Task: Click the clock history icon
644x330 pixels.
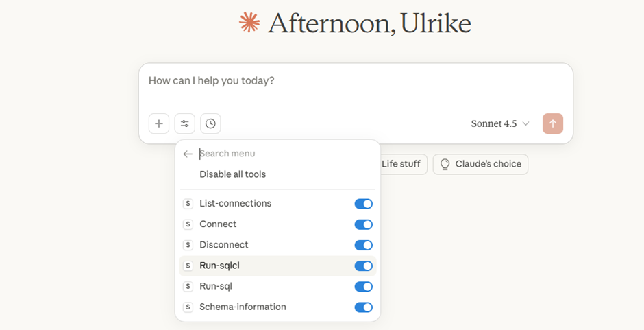Action: pyautogui.click(x=210, y=123)
